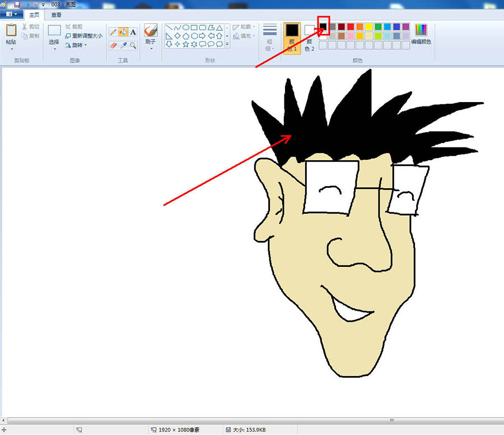Image resolution: width=504 pixels, height=435 pixels.
Task: Select the Pencil tool
Action: tap(113, 32)
